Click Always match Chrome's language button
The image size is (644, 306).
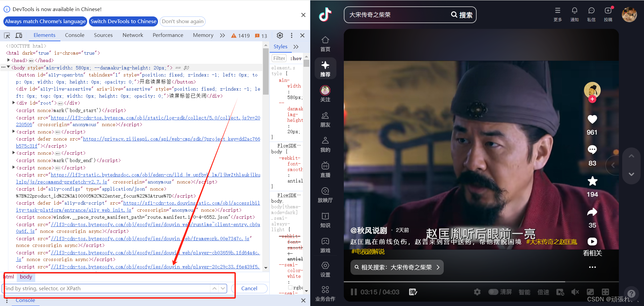pyautogui.click(x=45, y=21)
